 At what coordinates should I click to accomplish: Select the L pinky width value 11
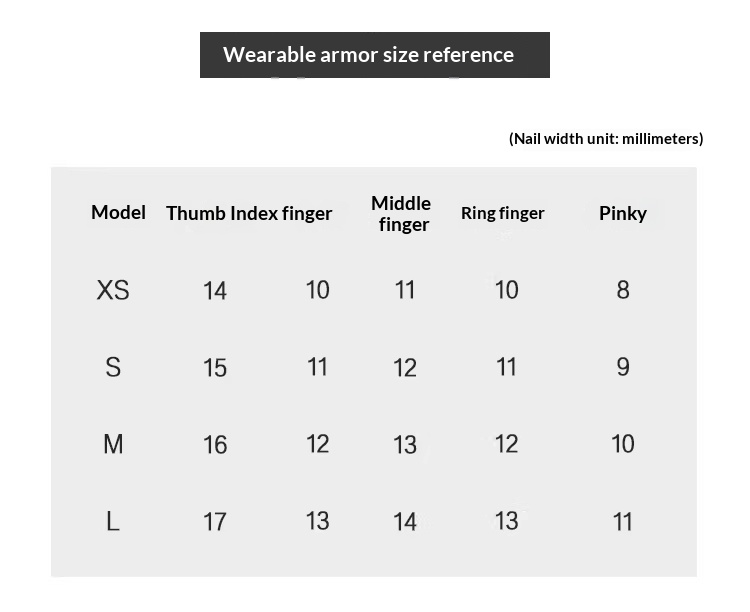click(x=623, y=522)
